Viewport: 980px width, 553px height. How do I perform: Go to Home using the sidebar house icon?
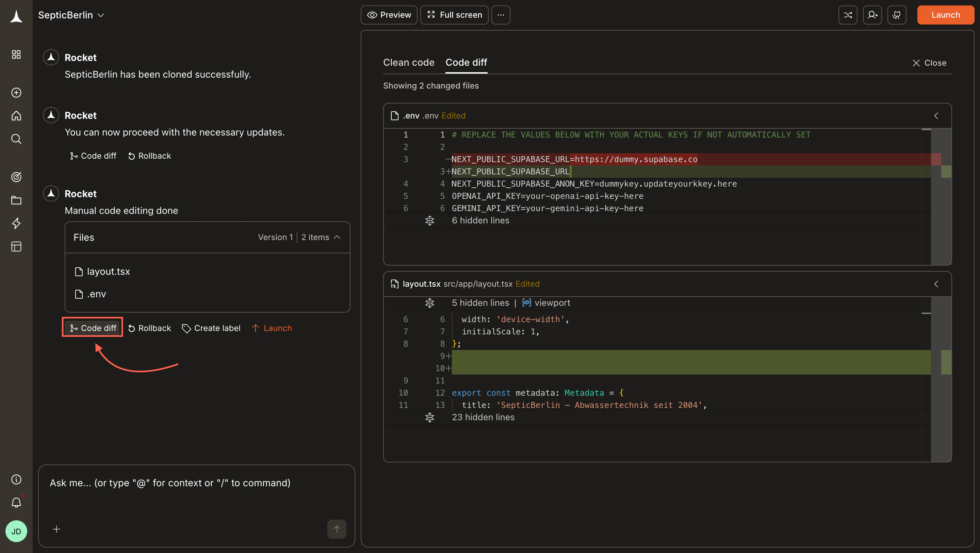click(16, 116)
